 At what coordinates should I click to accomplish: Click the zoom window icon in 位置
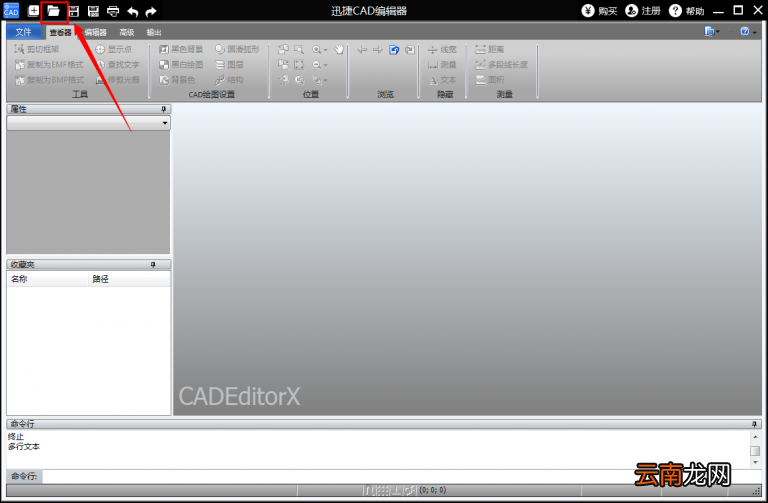coord(299,49)
